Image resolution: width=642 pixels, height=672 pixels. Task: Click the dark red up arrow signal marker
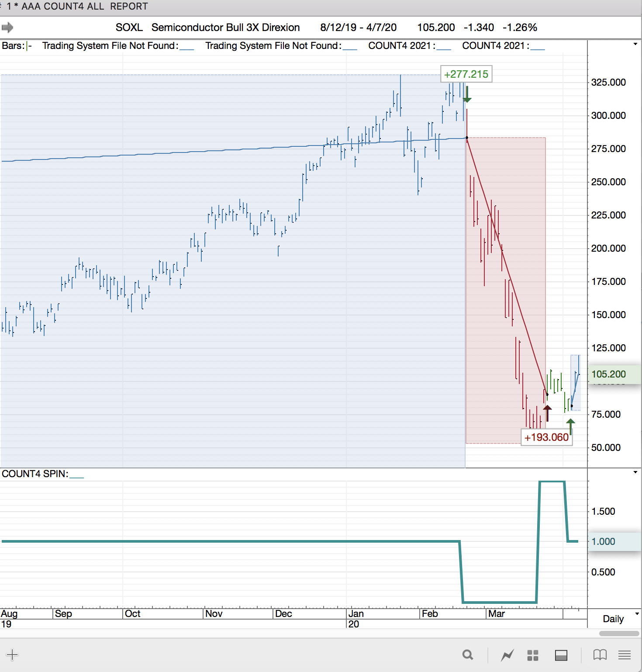pos(547,413)
